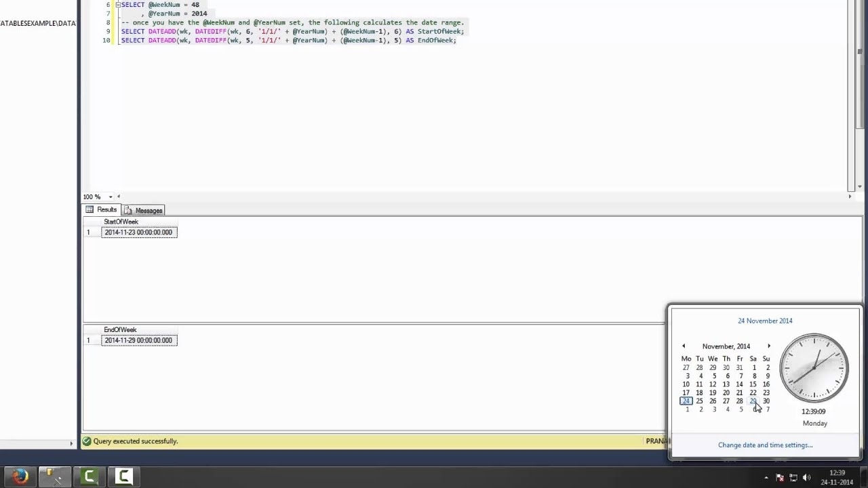Viewport: 868px width, 488px height.
Task: Click the Query executed successfully status text
Action: [136, 441]
